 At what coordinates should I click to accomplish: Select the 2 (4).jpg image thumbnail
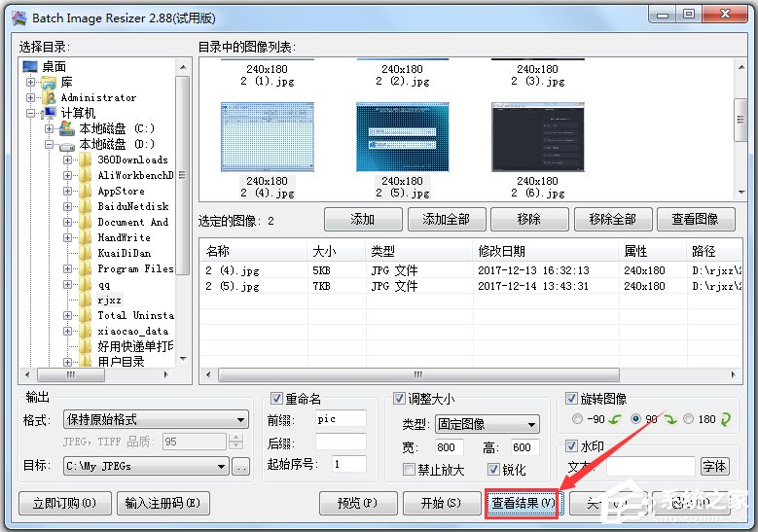(266, 136)
